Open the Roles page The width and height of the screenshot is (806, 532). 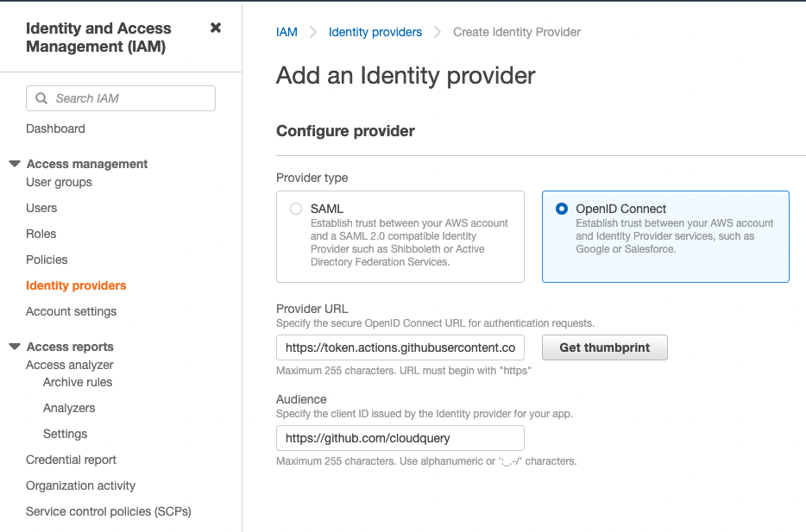(41, 234)
